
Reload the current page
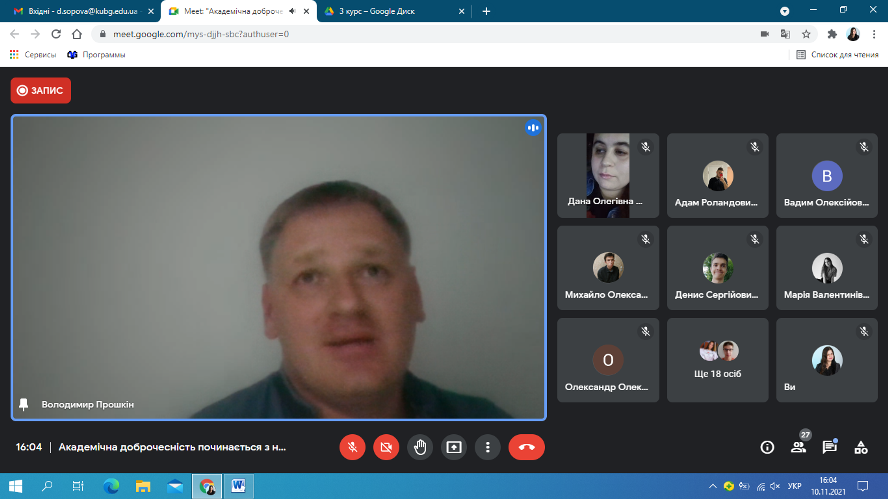56,34
